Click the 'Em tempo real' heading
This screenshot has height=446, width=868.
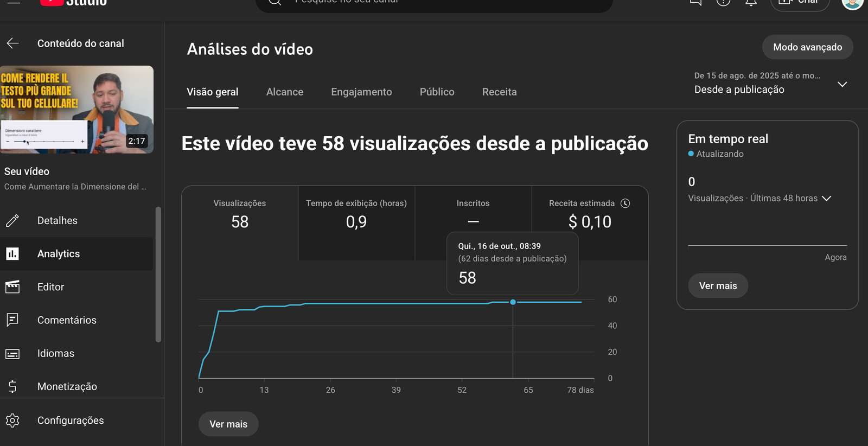[728, 139]
